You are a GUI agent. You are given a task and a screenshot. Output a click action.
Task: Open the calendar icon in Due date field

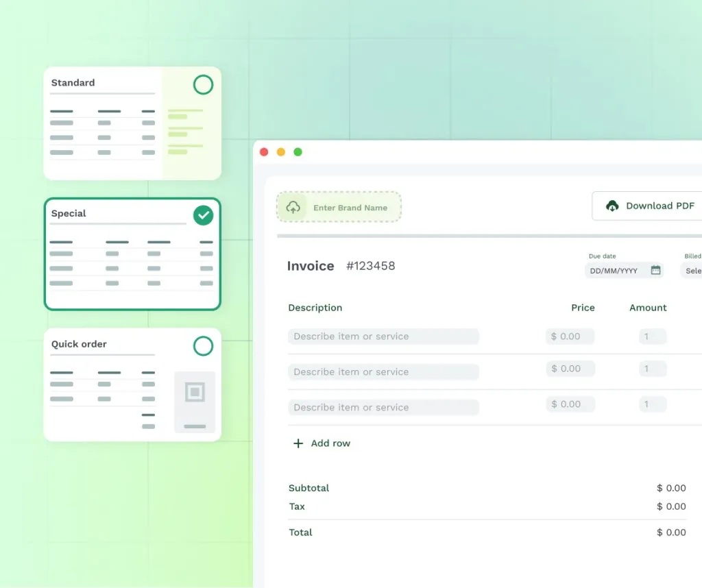(655, 270)
